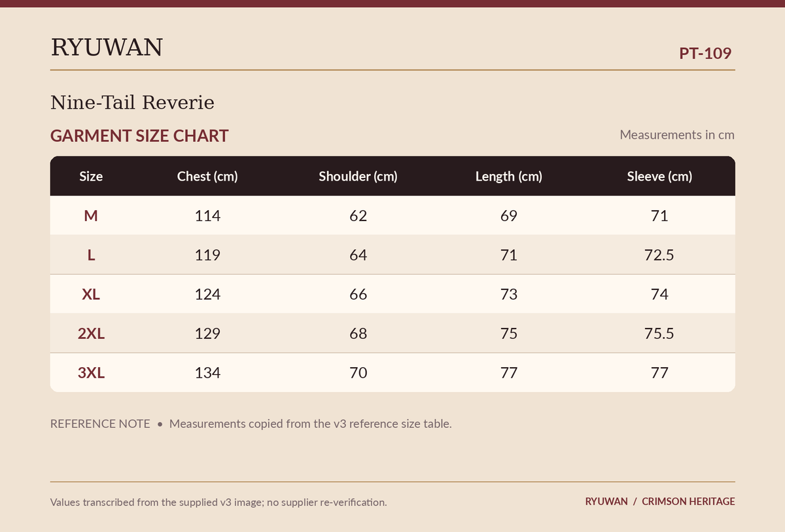Click the RYUWAN brand title
785x532 pixels.
(x=107, y=48)
